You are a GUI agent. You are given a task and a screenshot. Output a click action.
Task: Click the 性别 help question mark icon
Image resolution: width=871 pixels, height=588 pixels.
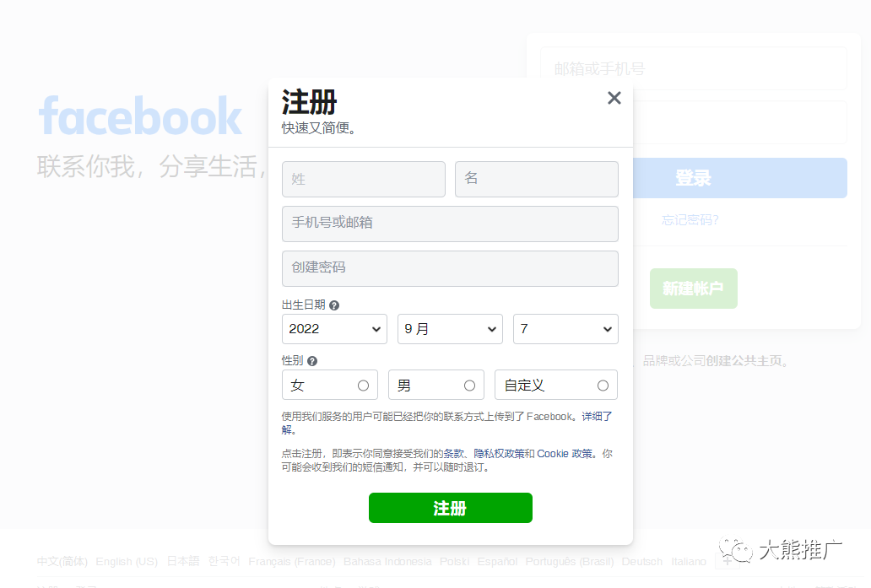pos(312,361)
